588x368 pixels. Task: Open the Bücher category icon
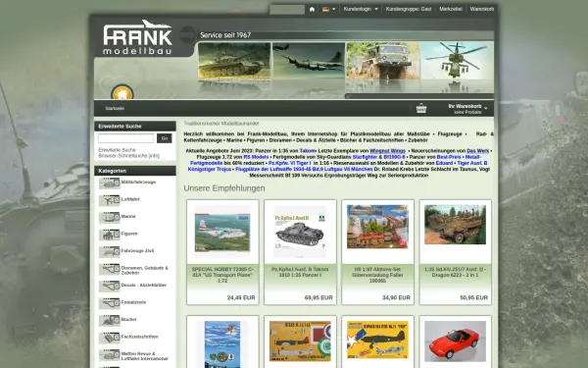click(109, 321)
